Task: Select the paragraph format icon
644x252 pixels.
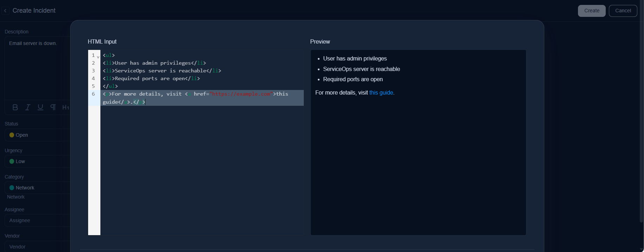Action: (53, 107)
